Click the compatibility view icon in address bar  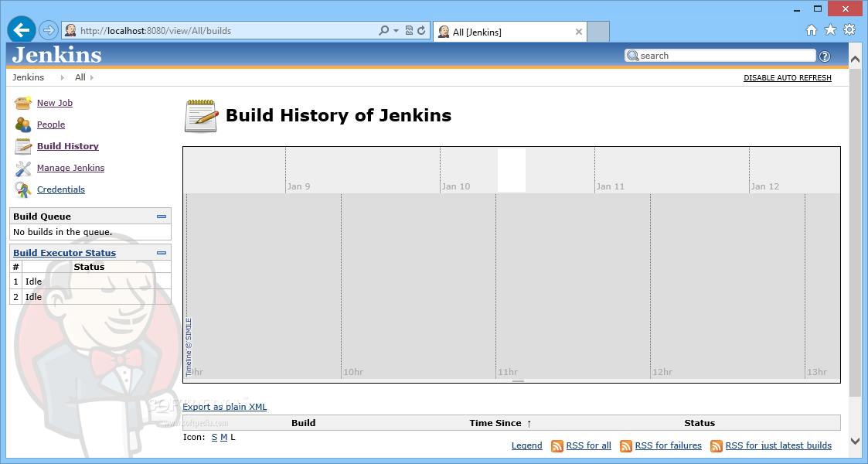[409, 30]
